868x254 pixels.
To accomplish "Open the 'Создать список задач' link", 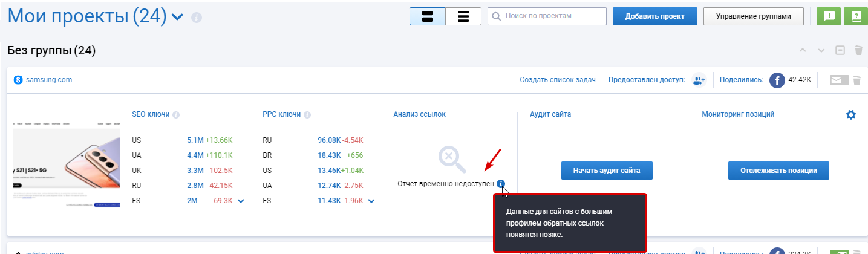I will [557, 80].
